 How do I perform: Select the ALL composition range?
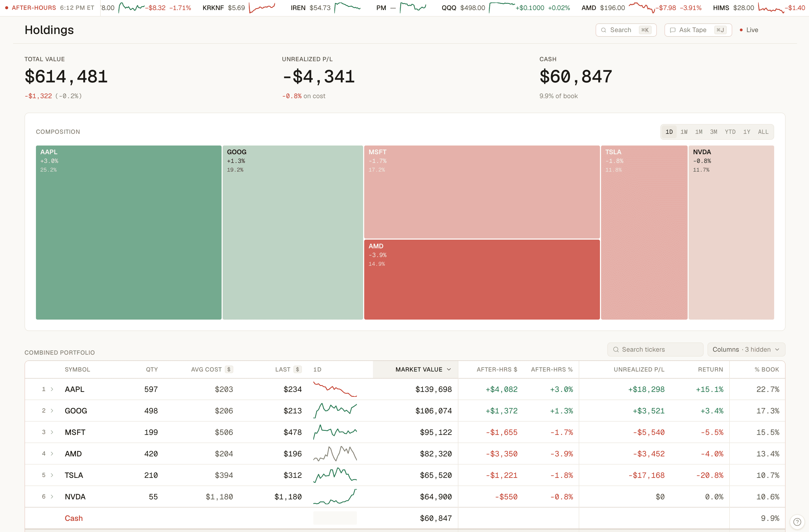763,132
